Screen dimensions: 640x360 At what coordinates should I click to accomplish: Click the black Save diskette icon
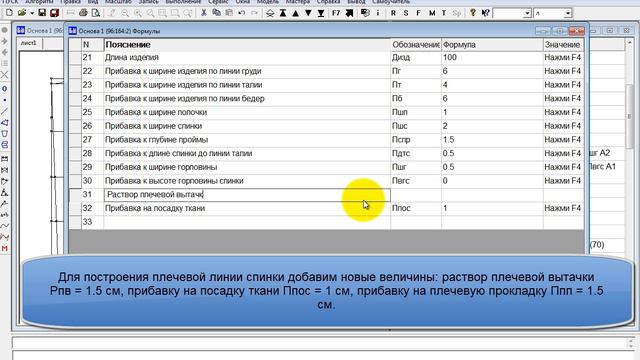coord(42,13)
